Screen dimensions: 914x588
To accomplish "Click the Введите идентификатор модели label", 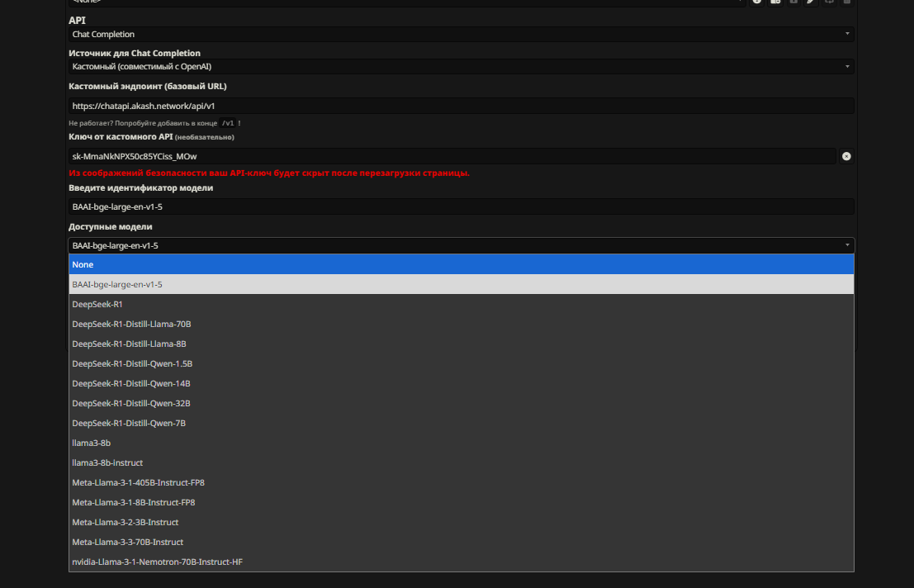I will pyautogui.click(x=140, y=187).
